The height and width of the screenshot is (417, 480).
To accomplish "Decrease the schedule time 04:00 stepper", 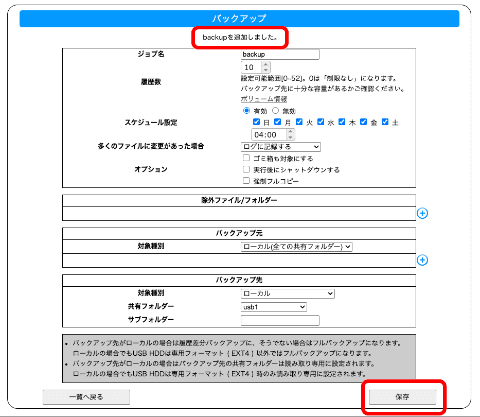I will [290, 137].
